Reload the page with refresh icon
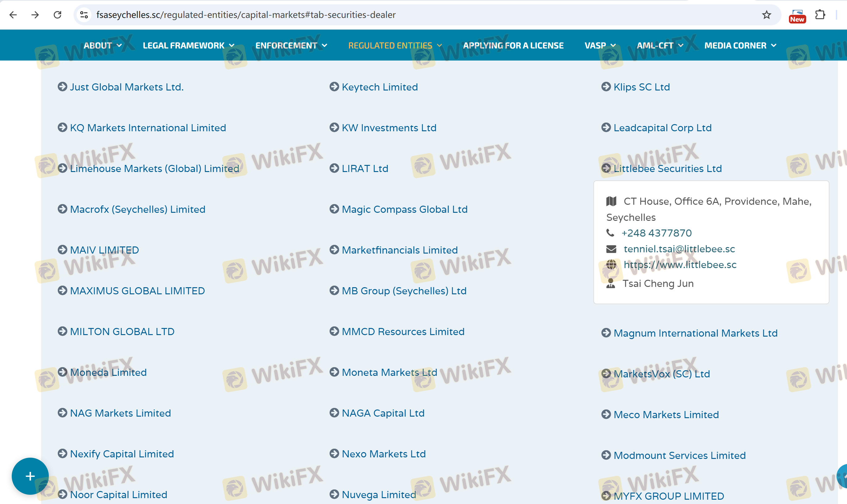847x504 pixels. (57, 15)
